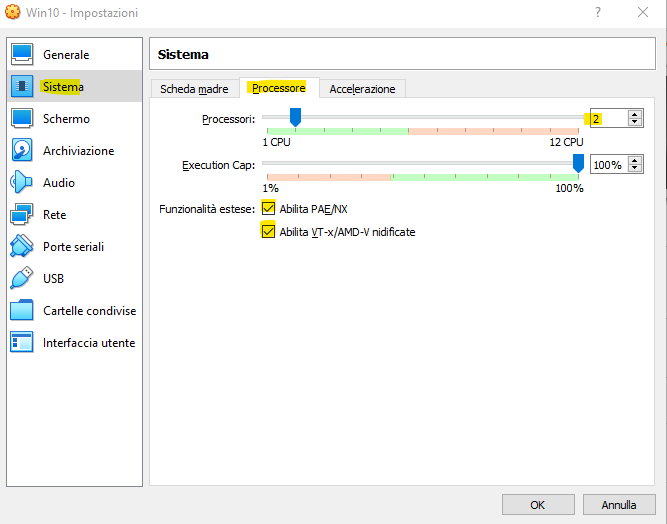The height and width of the screenshot is (524, 667).
Task: Click the processor count input field
Action: coord(609,119)
